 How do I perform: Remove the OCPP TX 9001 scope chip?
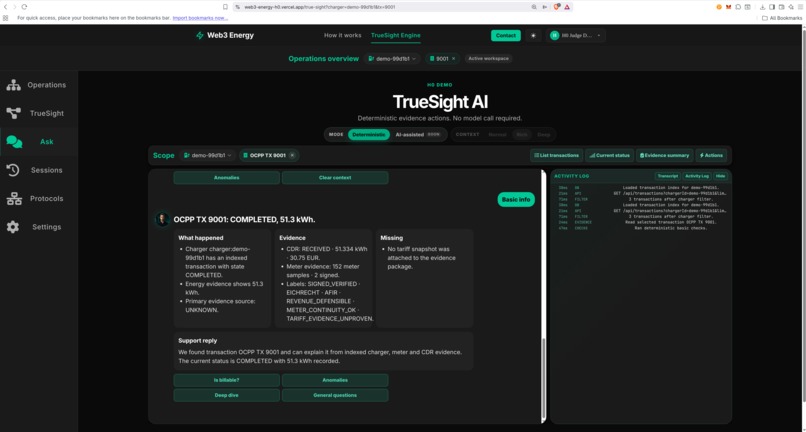click(292, 155)
